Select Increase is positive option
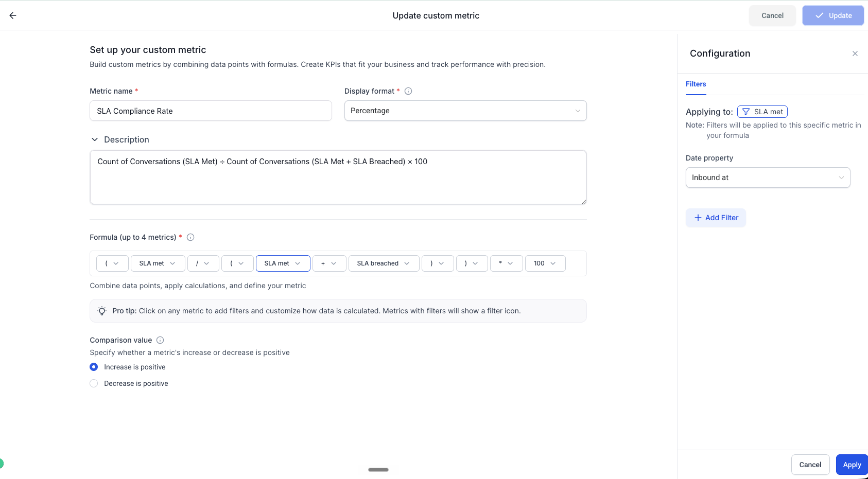This screenshot has height=479, width=868. coord(94,367)
